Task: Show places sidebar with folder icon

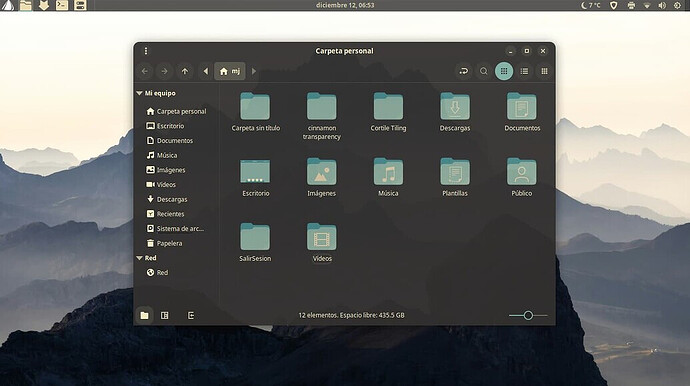Action: click(144, 315)
